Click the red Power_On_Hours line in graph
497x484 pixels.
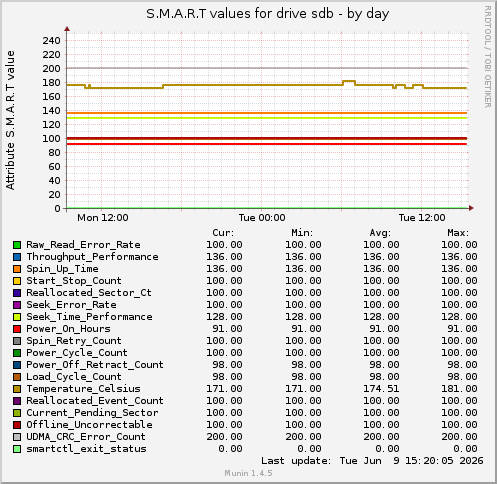[267, 144]
